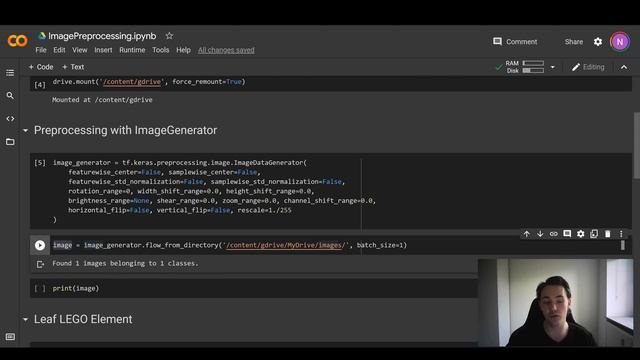
Task: Open the Insert menu
Action: pyautogui.click(x=103, y=50)
